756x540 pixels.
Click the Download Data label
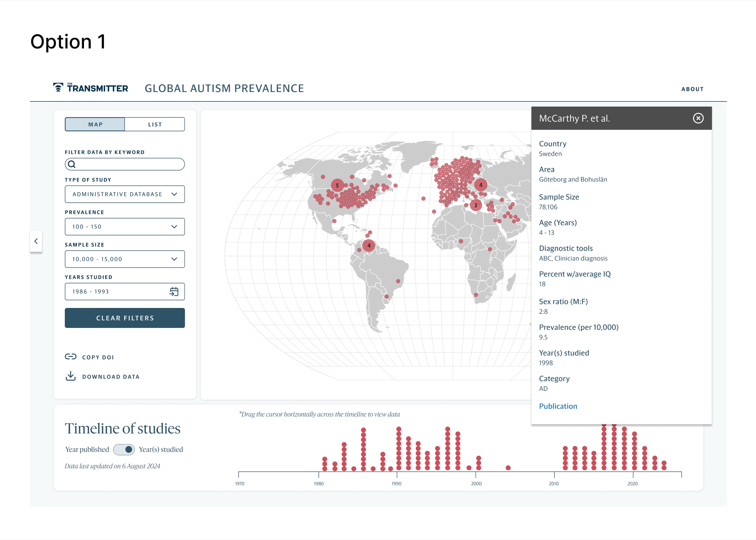(x=111, y=377)
